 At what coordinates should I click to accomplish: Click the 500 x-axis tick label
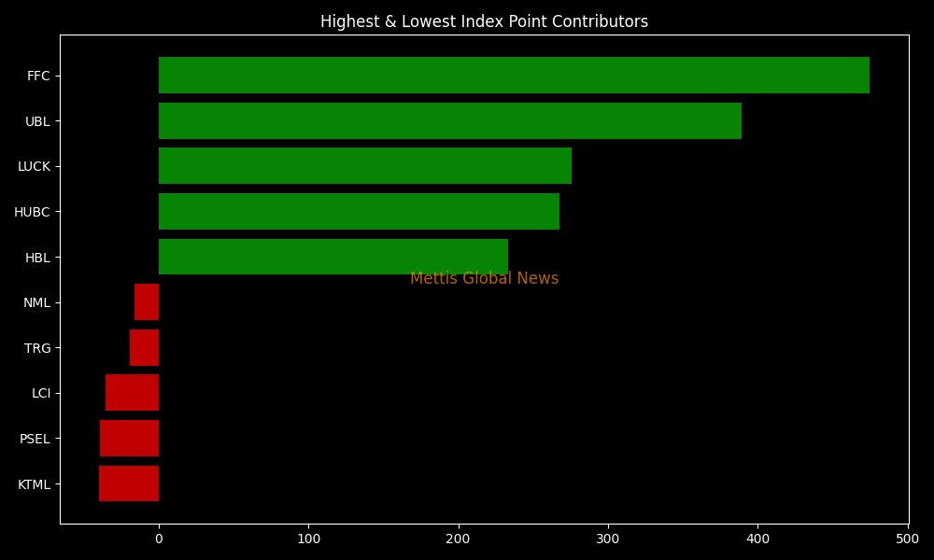coord(907,539)
